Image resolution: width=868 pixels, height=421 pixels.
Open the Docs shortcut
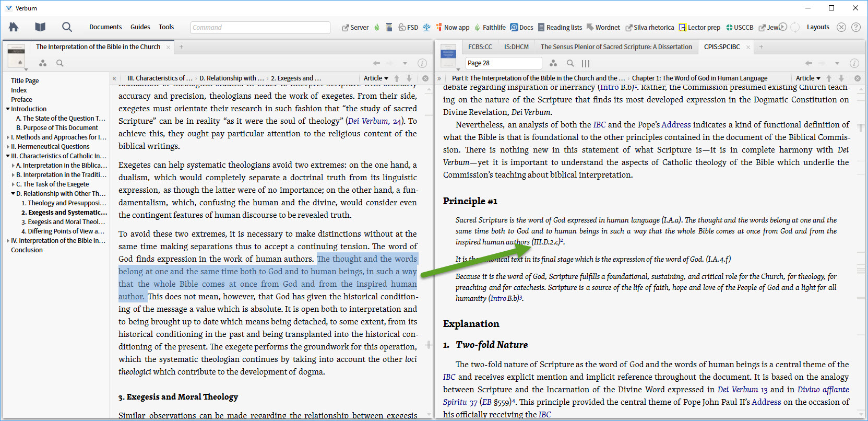tap(521, 28)
